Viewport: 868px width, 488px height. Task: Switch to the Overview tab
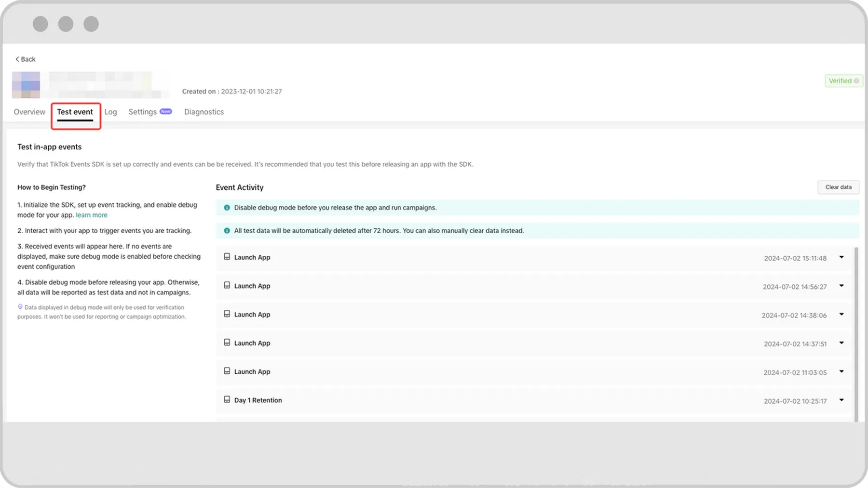tap(29, 112)
